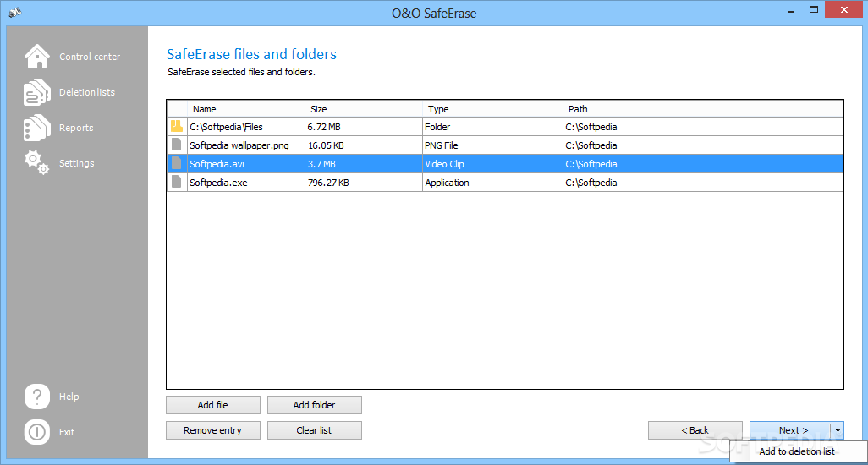Open Deletionlists from the sidebar

[x=87, y=92]
